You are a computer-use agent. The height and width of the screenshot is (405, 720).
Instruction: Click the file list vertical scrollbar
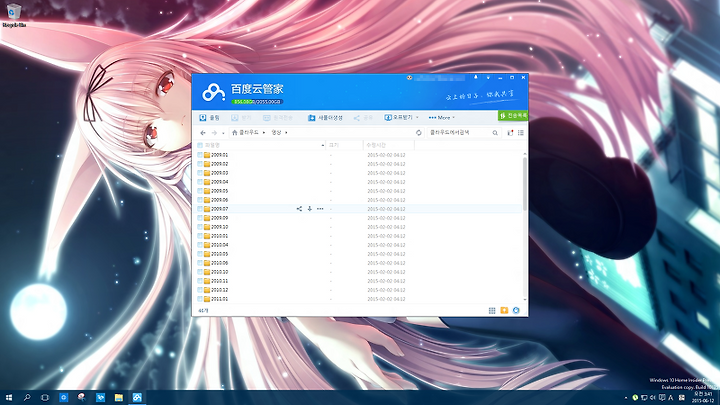coord(525,183)
